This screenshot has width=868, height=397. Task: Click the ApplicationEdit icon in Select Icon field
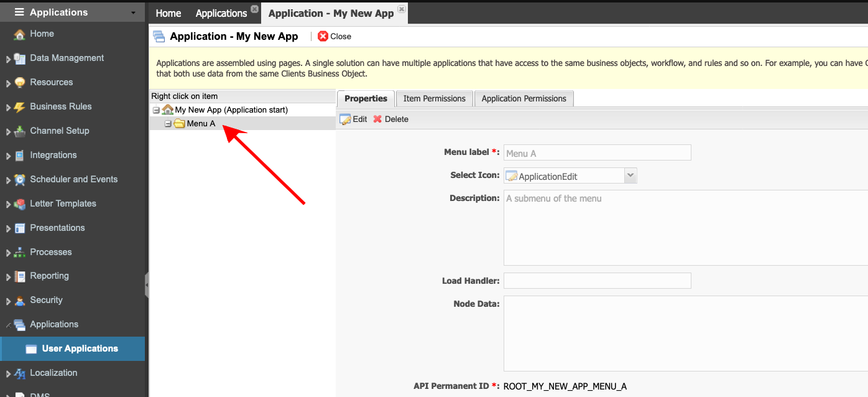pos(511,176)
